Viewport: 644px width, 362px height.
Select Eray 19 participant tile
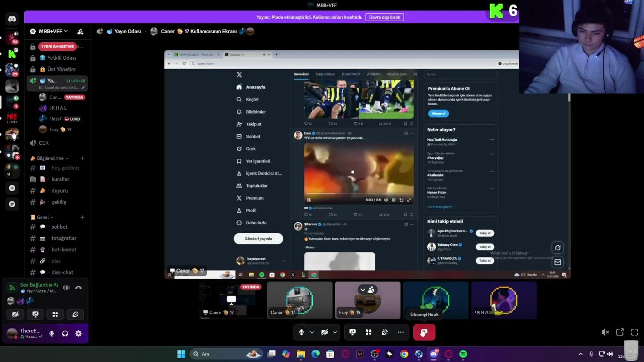click(x=368, y=300)
